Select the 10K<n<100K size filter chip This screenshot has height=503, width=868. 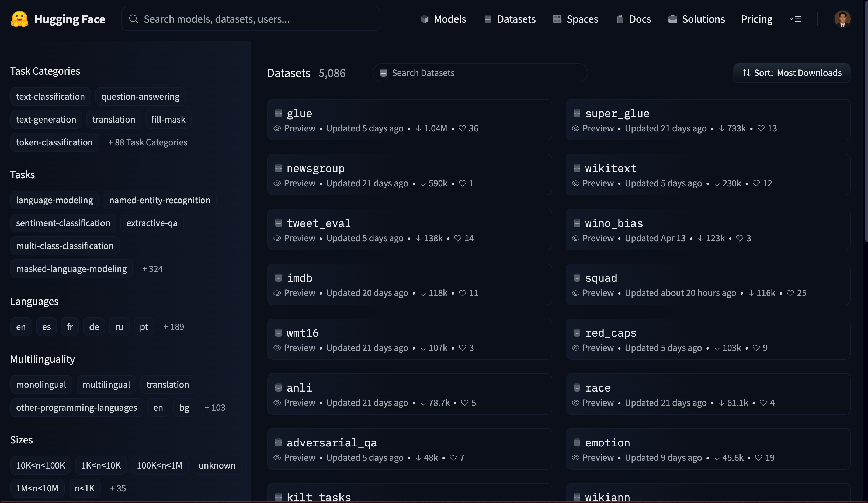click(x=40, y=465)
